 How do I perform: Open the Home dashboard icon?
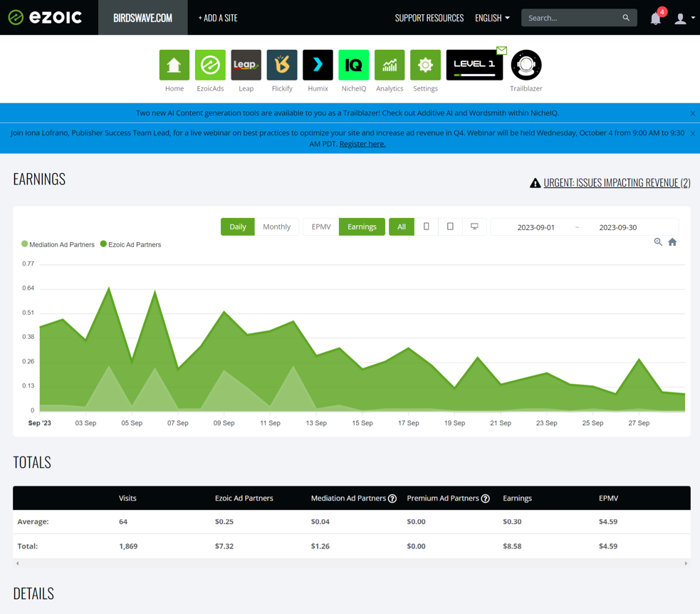174,66
